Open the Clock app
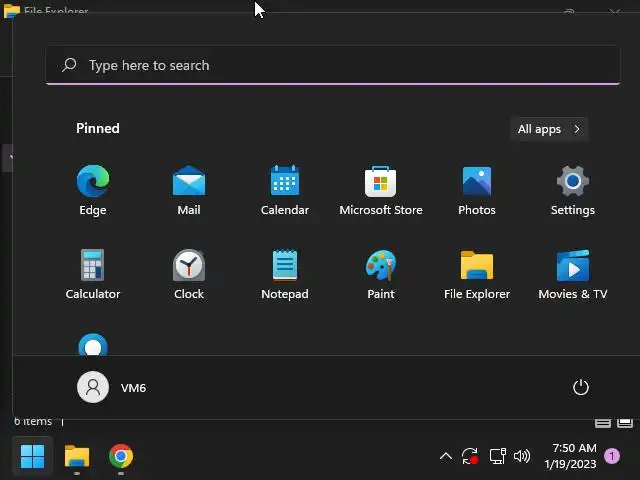The image size is (640, 480). coord(189,274)
